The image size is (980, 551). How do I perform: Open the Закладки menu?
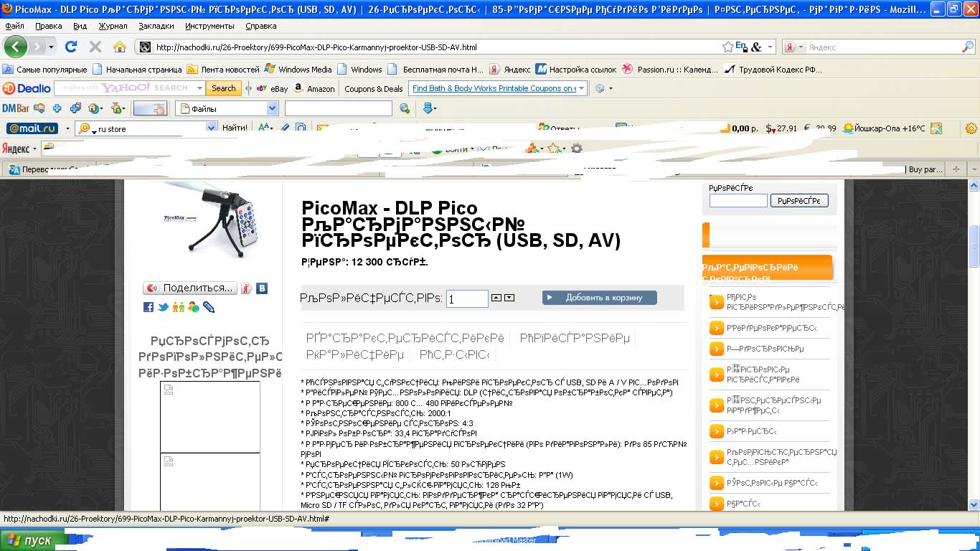[156, 26]
